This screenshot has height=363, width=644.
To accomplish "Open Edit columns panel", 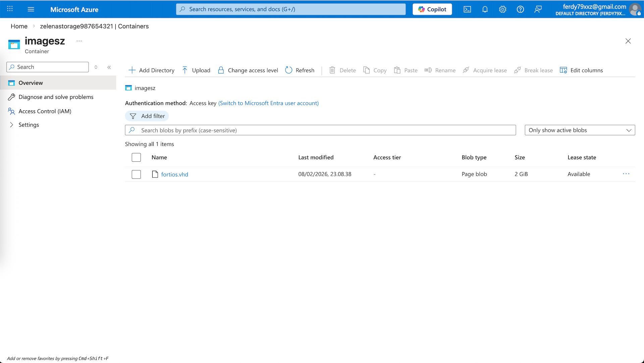I will pos(581,70).
